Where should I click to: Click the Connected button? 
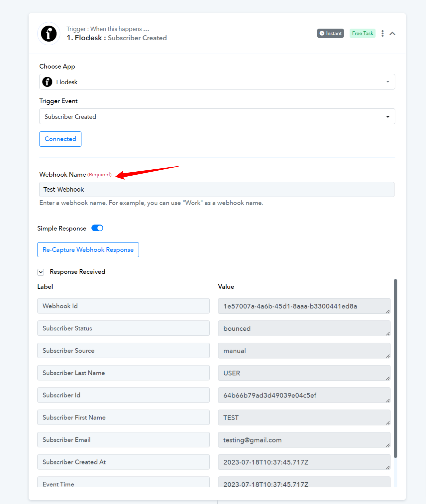click(60, 139)
